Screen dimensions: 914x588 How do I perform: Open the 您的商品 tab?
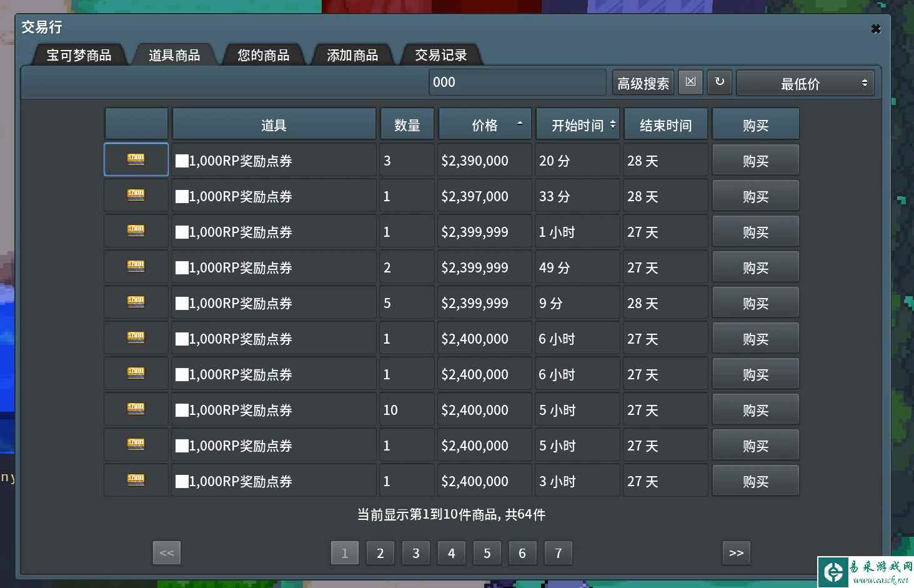(x=263, y=55)
